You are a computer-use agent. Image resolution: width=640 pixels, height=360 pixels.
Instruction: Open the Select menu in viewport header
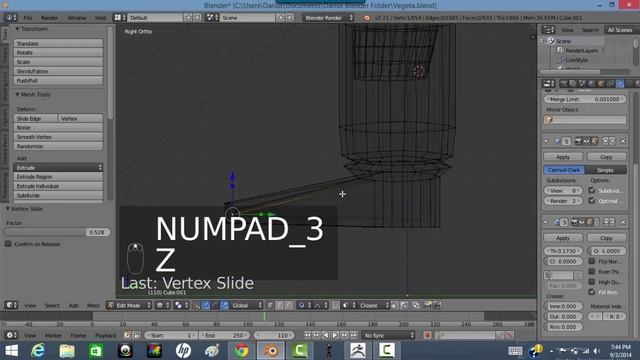[x=52, y=305]
